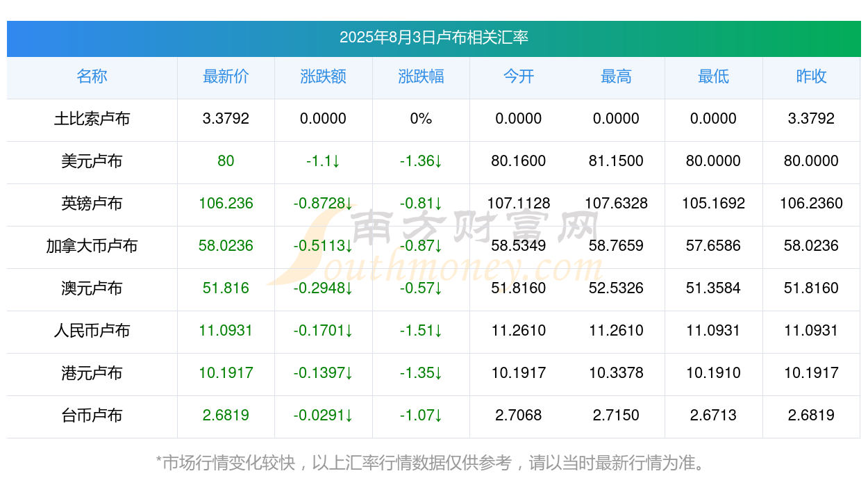Select latest price 51.816 for 澳元卢布
868x485 pixels.
coord(226,288)
